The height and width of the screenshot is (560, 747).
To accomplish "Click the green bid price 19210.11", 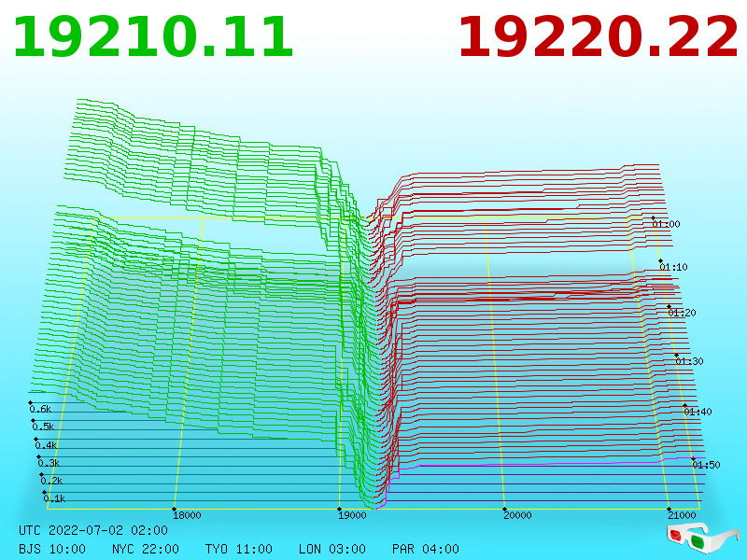I will [153, 37].
